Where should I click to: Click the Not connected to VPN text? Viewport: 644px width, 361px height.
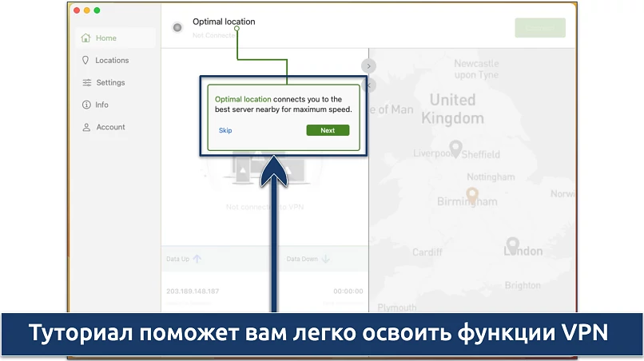264,207
